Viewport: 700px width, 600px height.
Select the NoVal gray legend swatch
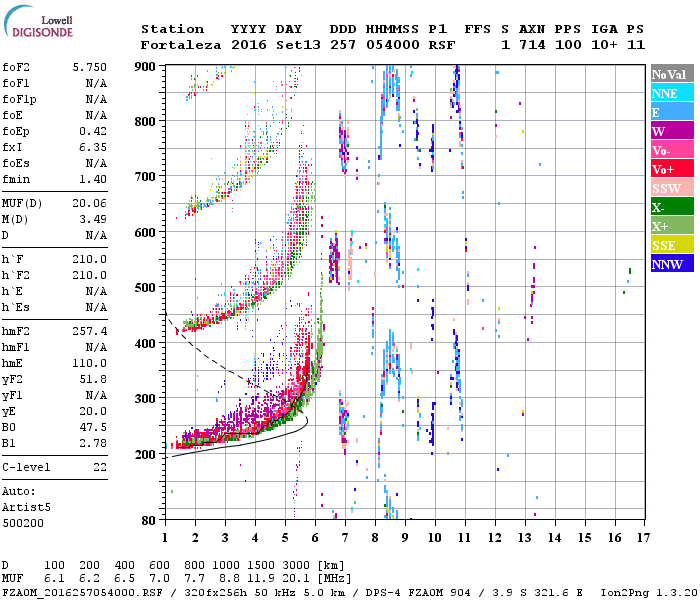pyautogui.click(x=672, y=74)
